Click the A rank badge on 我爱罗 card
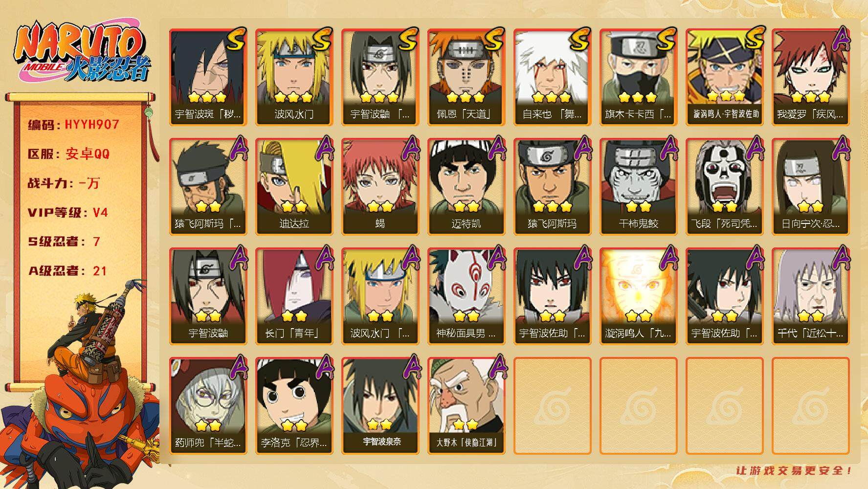This screenshot has height=489, width=868. point(839,39)
